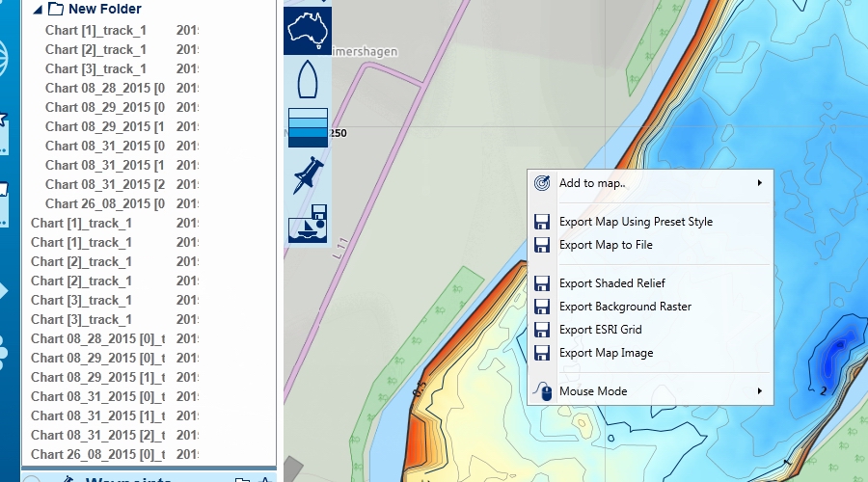Choose Export Shaded Relief from context menu

click(x=611, y=283)
